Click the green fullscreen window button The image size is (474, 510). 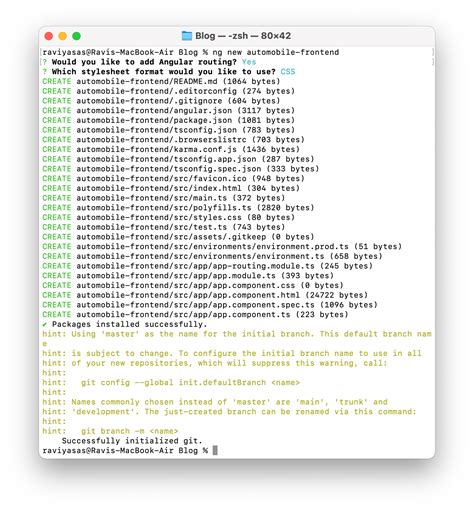[76, 36]
